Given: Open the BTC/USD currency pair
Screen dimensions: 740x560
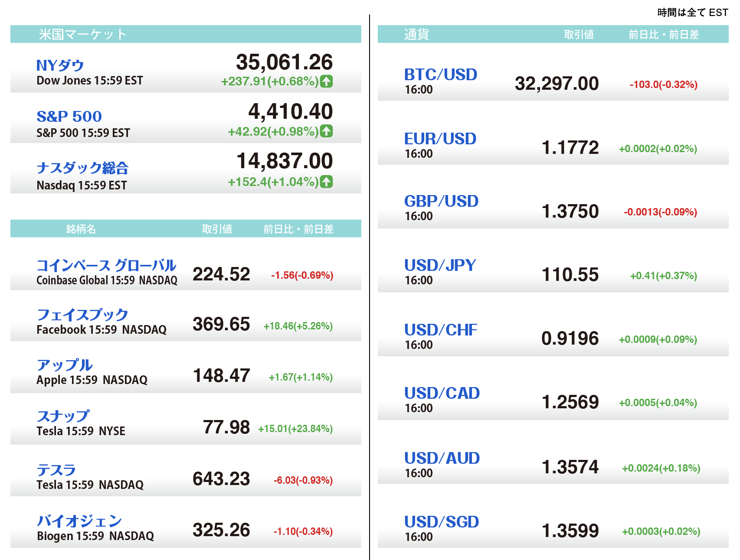Looking at the screenshot, I should 440,75.
